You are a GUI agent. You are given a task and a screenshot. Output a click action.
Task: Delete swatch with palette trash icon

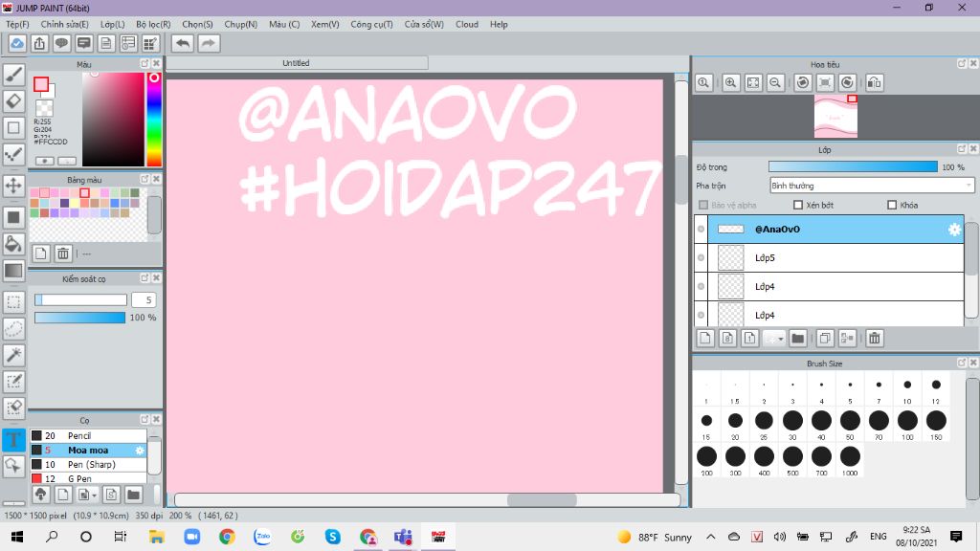coord(63,253)
